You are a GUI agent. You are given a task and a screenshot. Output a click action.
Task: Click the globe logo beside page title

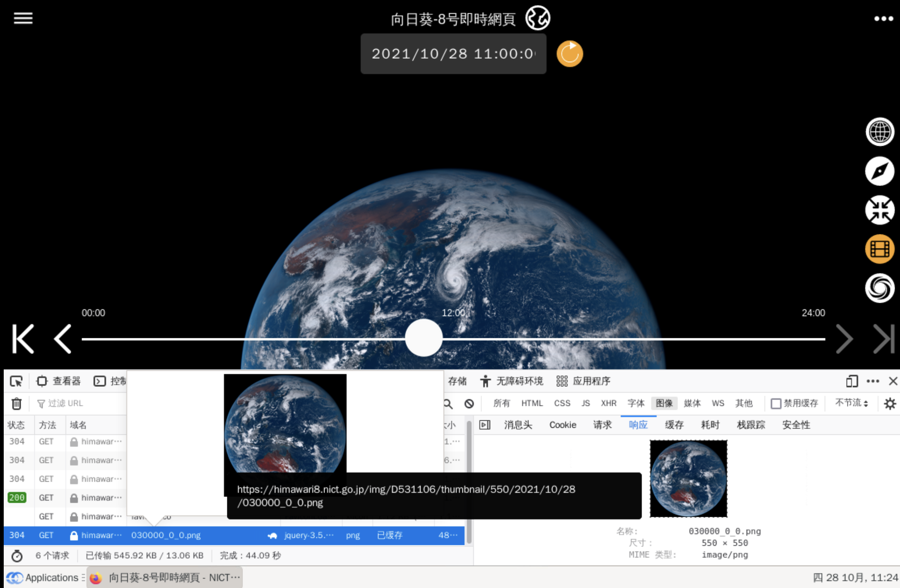[537, 18]
